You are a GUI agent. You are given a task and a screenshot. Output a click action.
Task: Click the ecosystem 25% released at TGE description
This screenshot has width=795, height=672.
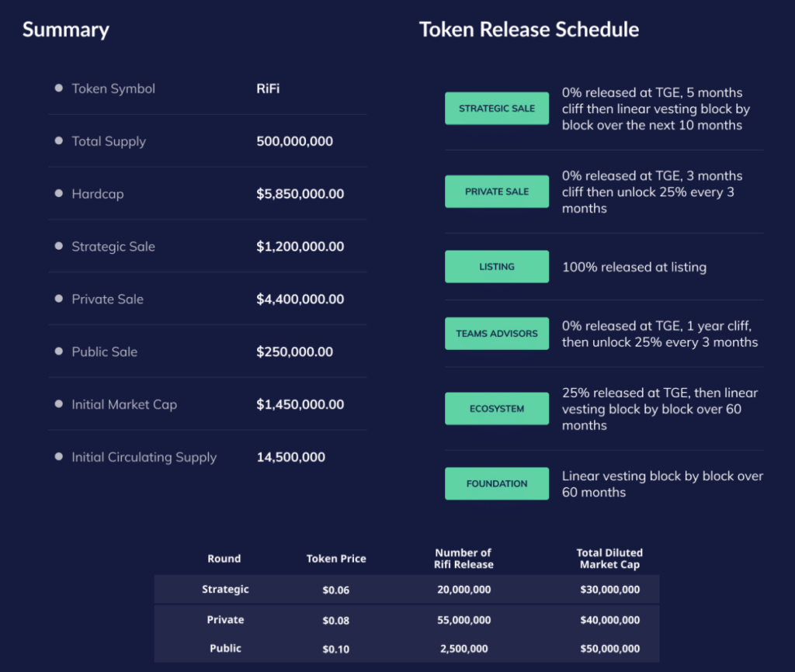[660, 409]
